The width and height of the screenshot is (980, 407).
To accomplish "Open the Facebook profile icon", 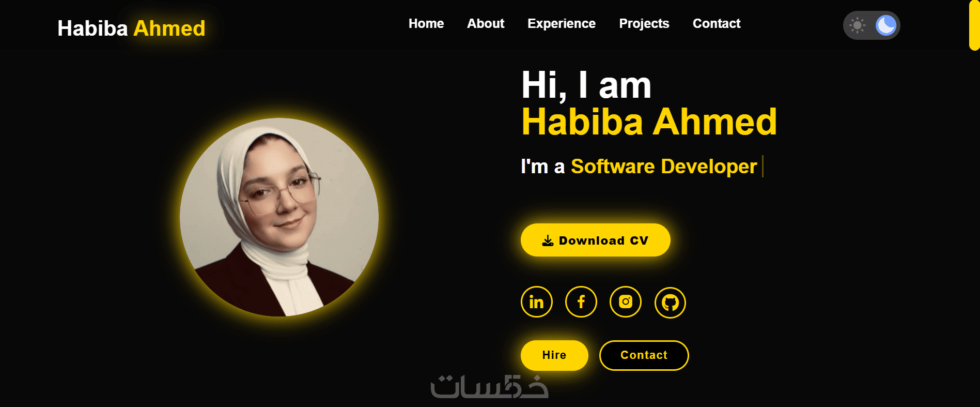I will click(581, 302).
